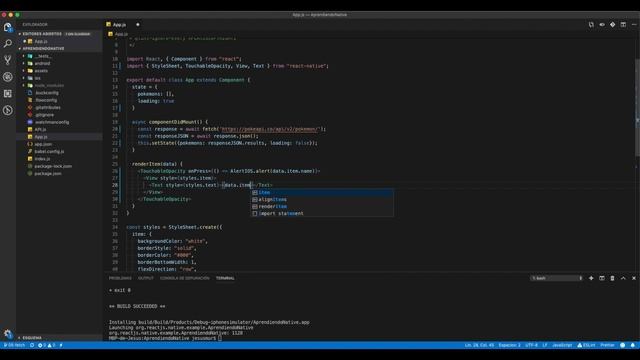Open the API.js file
Screen dimensions: 640x360
coord(40,129)
